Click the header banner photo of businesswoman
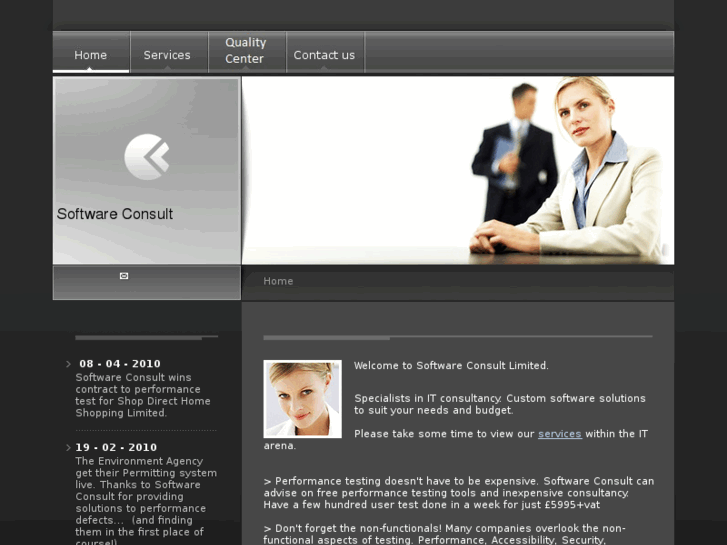The image size is (727, 545). (458, 170)
